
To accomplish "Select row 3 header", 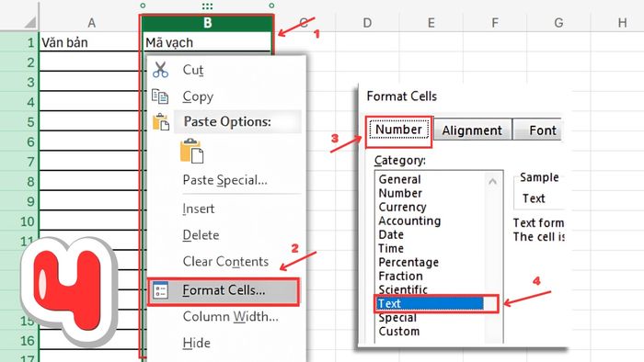I will [x=19, y=82].
